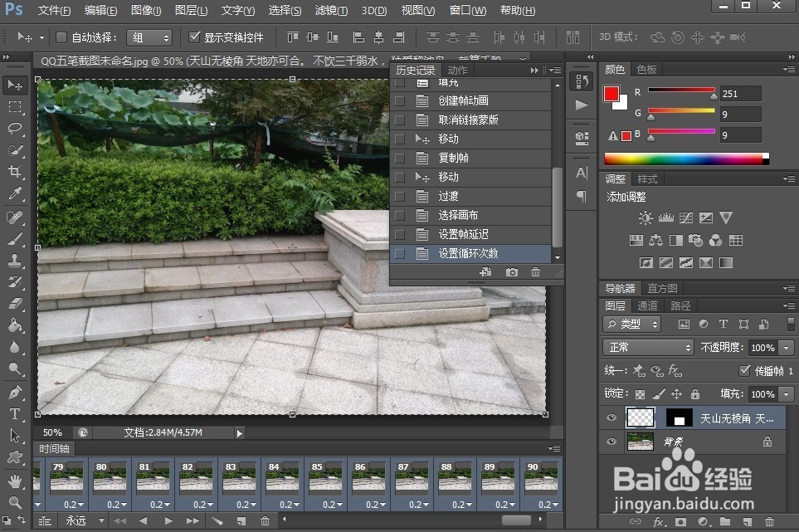The width and height of the screenshot is (799, 532).
Task: Tween animation frames button
Action: (217, 520)
